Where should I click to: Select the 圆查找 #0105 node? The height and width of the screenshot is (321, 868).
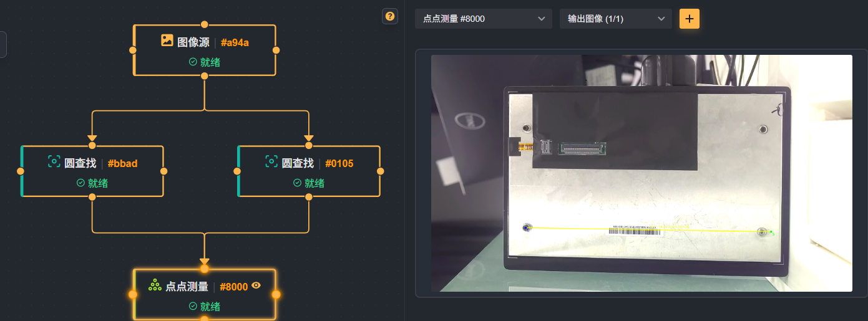pyautogui.click(x=310, y=171)
